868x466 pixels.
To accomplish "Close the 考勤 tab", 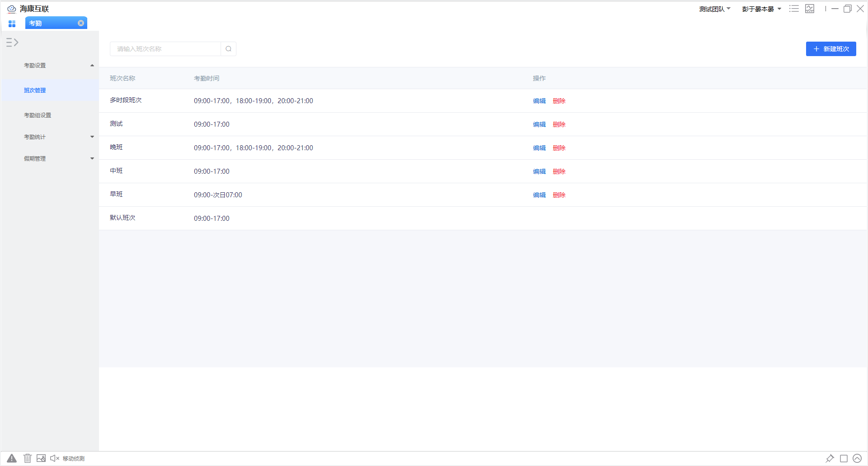I will (x=81, y=23).
